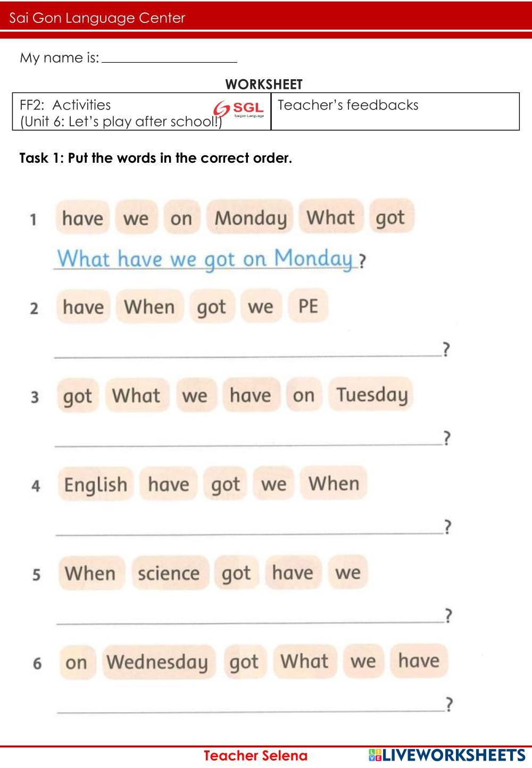Image resolution: width=532 pixels, height=768 pixels.
Task: Click 'When' tile in question 2
Action: tap(149, 307)
